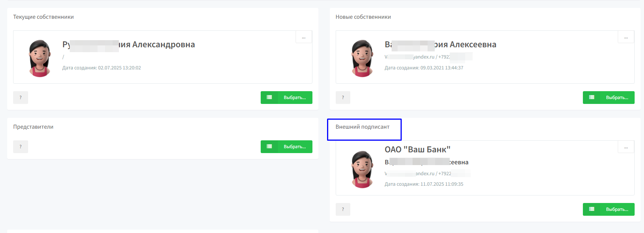Click the Внешний подписант section heading
Viewport: 644px width, 233px height.
(362, 127)
